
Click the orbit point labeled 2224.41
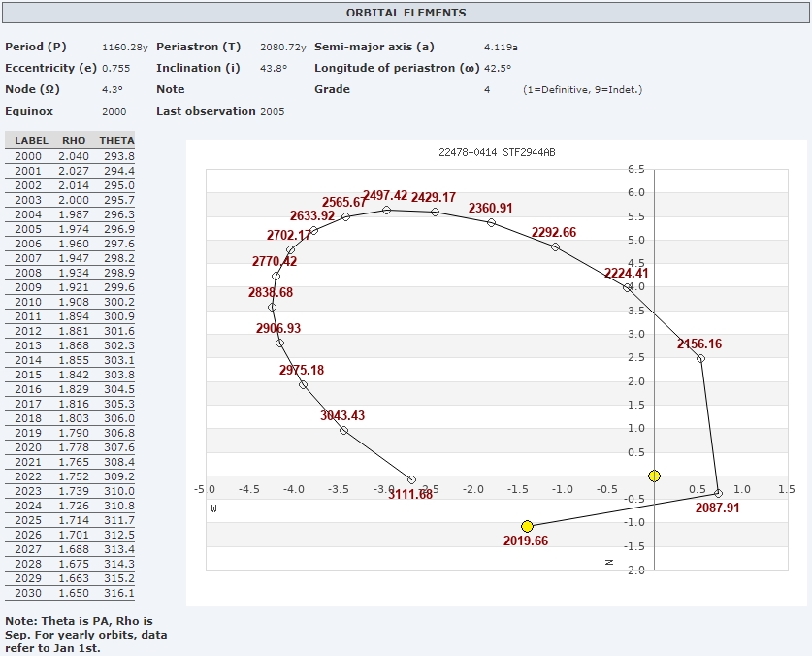[x=627, y=287]
